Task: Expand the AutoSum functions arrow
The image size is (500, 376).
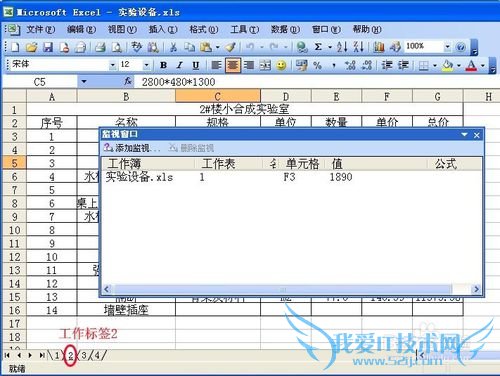Action: pyautogui.click(x=330, y=47)
